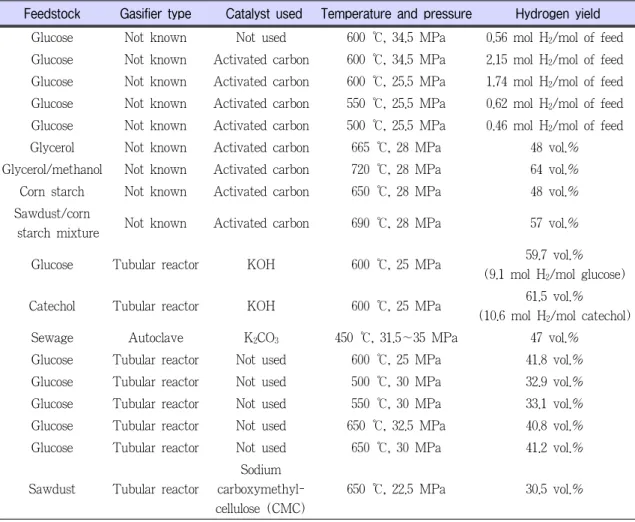Click the Sawdust/corn starch mixture cell
Image resolution: width=635 pixels, height=522 pixels.
click(55, 223)
